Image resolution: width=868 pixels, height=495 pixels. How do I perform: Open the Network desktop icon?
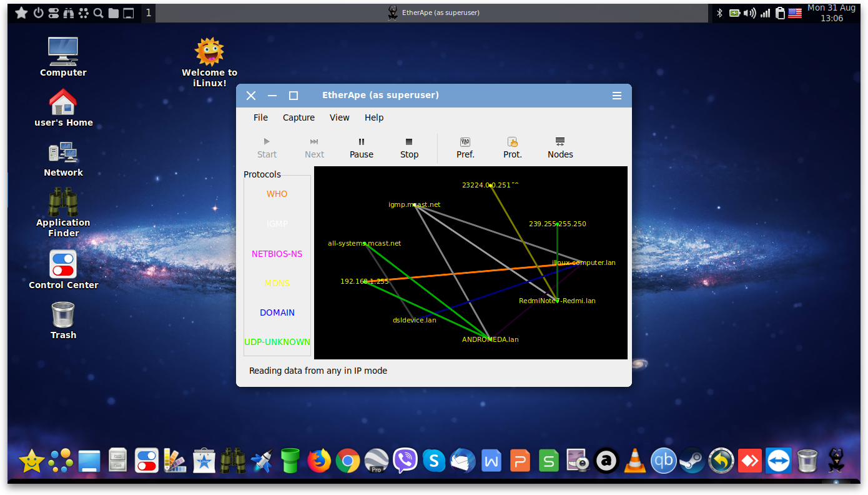point(63,159)
